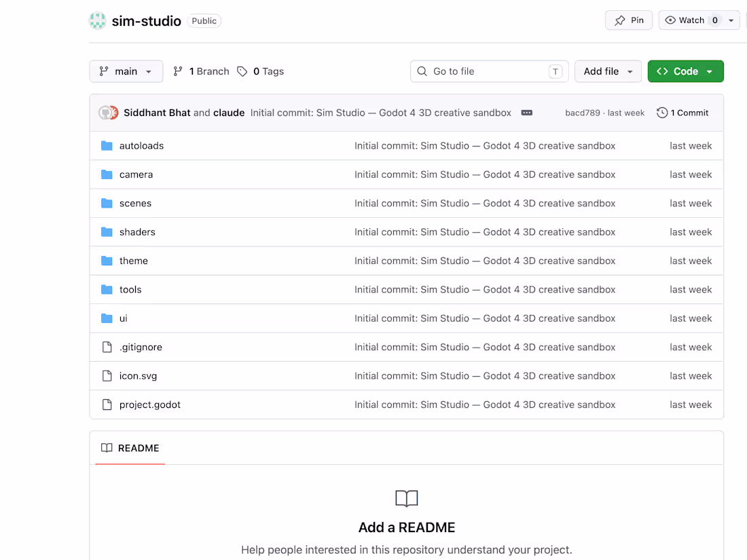Select the README tab
747x560 pixels.
tap(130, 448)
